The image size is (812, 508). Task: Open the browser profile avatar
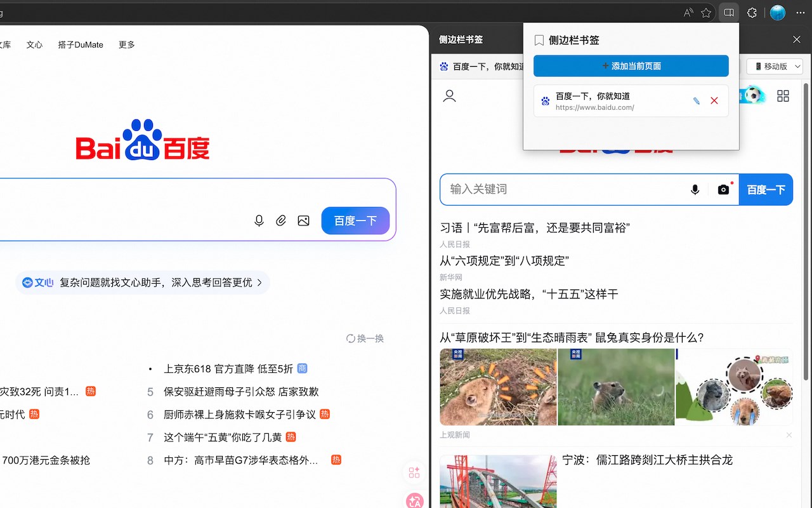coord(778,13)
